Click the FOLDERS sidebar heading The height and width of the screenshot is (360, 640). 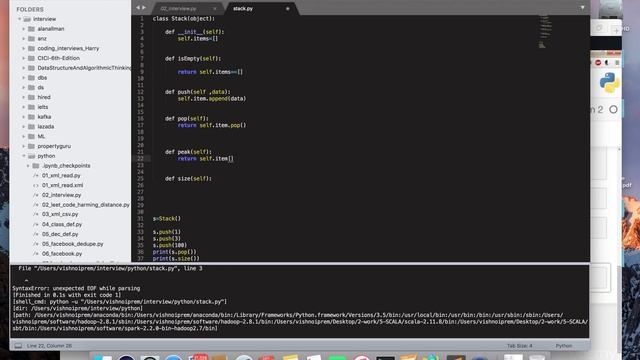tap(30, 9)
